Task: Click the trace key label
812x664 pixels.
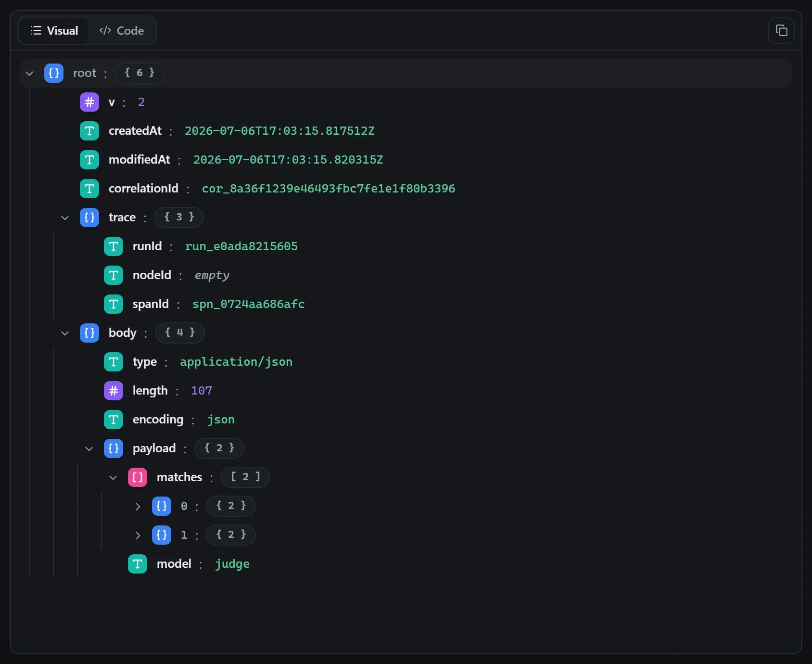Action: click(x=122, y=217)
